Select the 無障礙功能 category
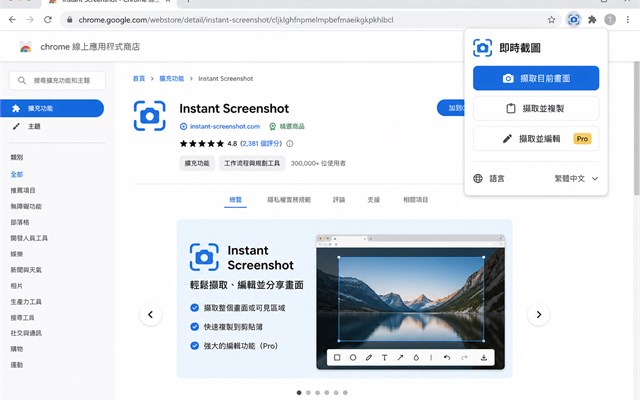640x400 pixels. pos(26,206)
